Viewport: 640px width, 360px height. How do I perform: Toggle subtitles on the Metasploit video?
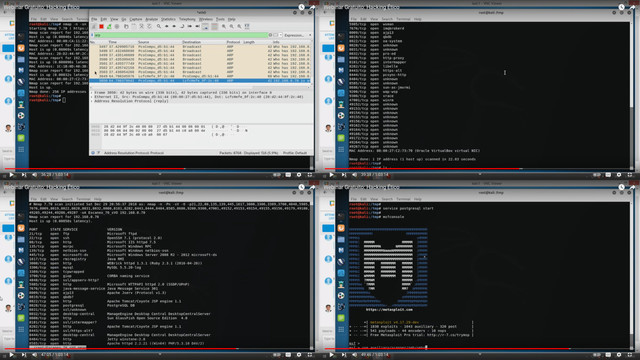click(608, 355)
